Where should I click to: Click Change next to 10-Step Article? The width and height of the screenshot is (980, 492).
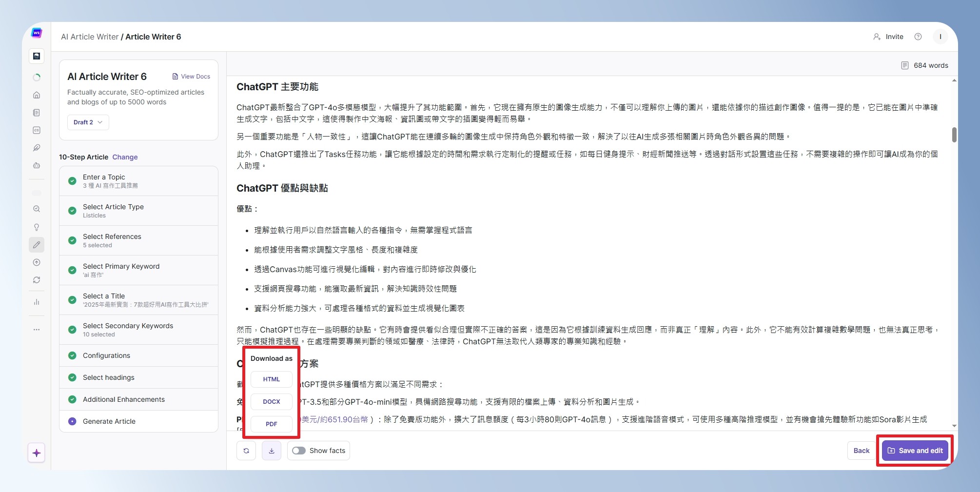125,157
